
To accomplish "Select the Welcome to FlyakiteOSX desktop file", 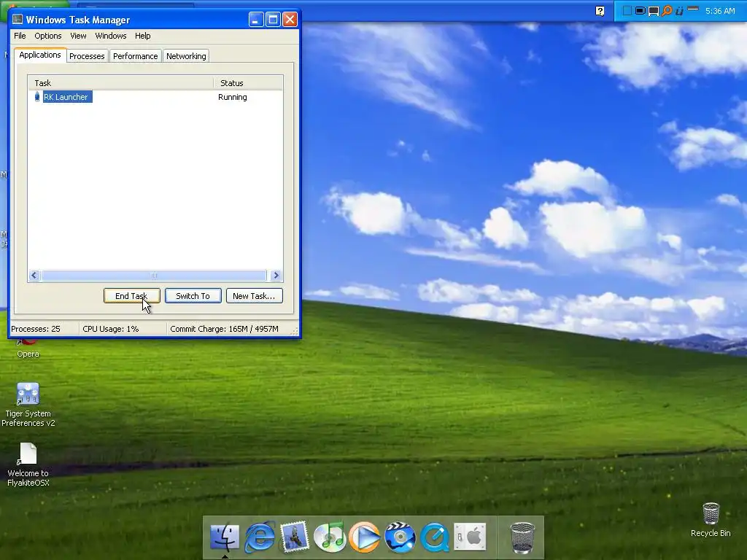I will point(28,464).
